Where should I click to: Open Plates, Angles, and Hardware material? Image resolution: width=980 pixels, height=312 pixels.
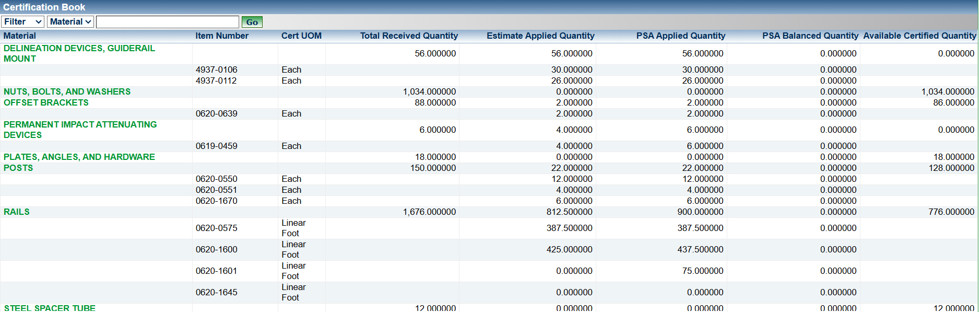(x=79, y=157)
